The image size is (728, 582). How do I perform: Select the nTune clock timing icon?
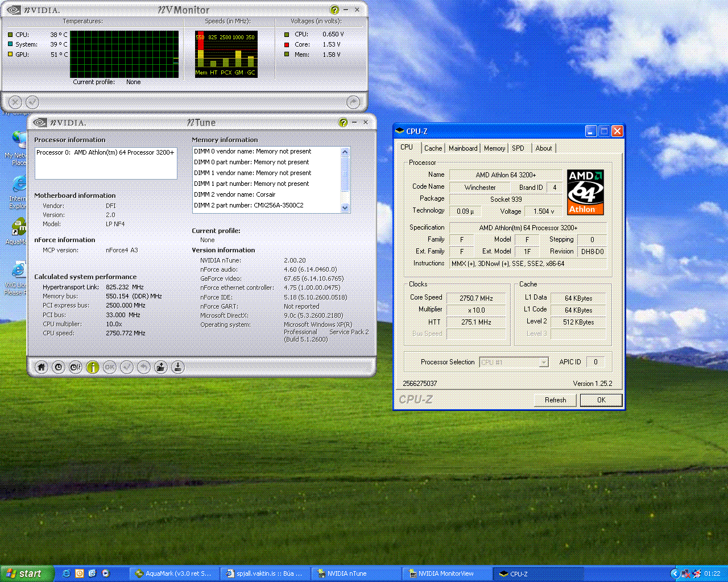coord(58,367)
